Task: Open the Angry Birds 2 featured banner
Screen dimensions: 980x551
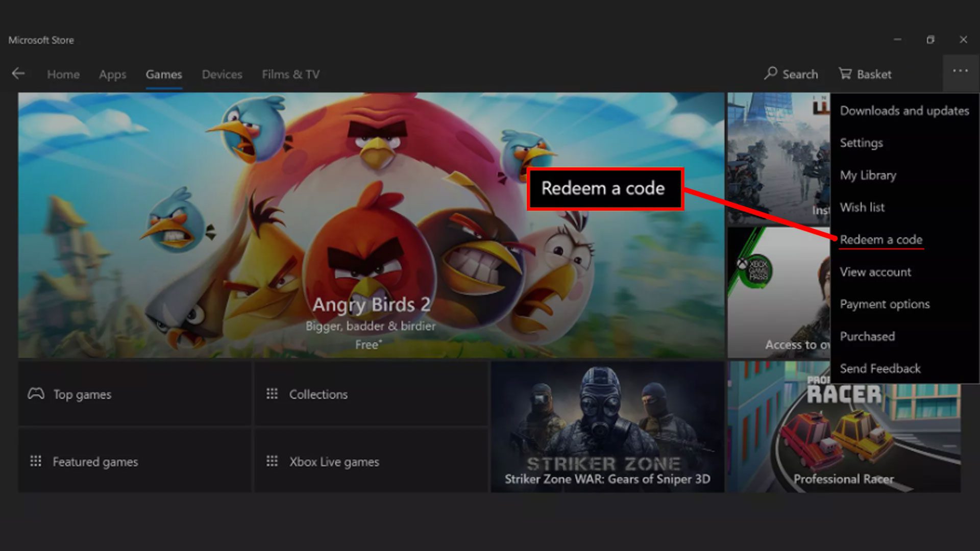Action: [x=371, y=225]
